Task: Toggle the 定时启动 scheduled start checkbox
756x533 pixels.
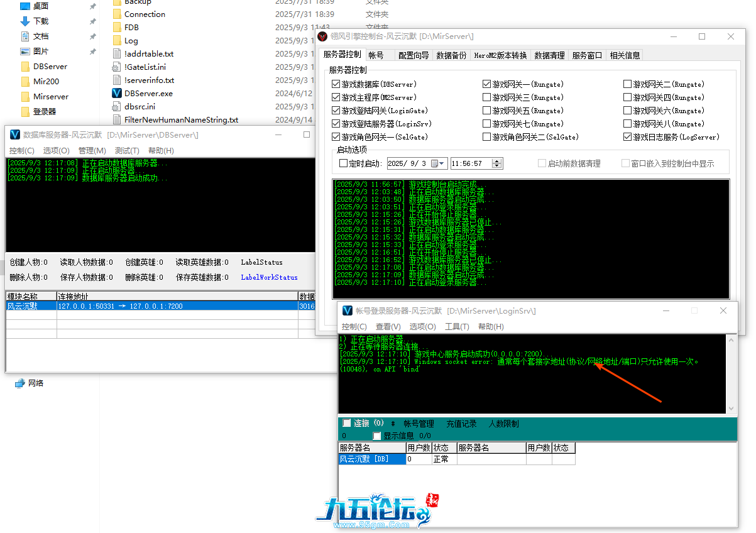Action: pos(343,163)
